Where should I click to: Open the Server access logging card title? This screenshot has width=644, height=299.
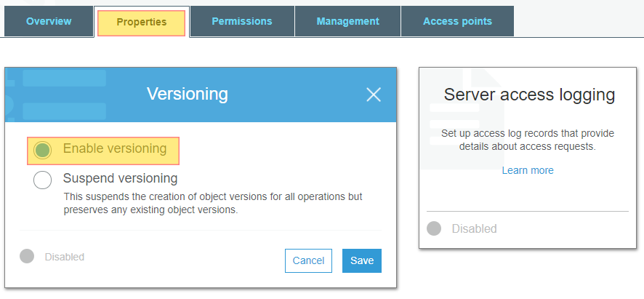click(x=529, y=95)
